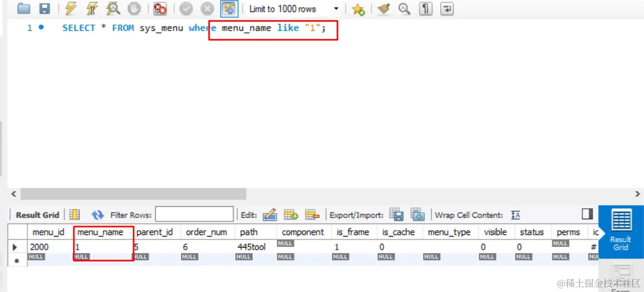
Task: Toggle word wrapping in editor
Action: pos(447,9)
